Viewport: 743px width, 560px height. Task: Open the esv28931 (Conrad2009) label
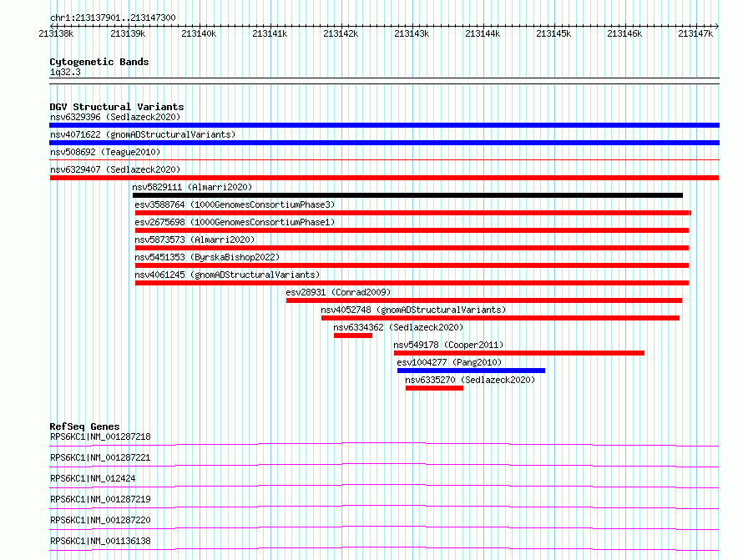click(x=338, y=292)
